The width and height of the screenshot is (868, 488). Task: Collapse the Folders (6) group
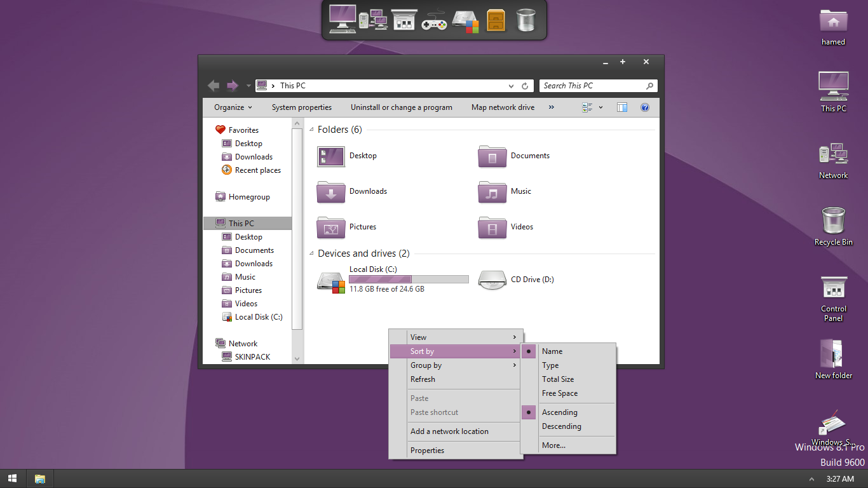(311, 130)
